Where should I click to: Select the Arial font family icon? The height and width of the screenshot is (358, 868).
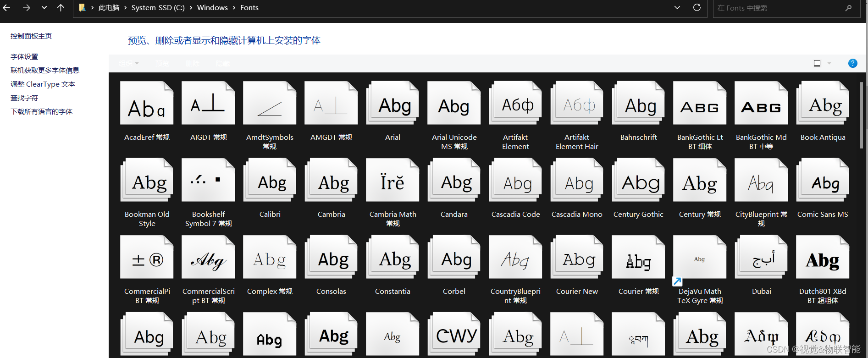click(393, 103)
